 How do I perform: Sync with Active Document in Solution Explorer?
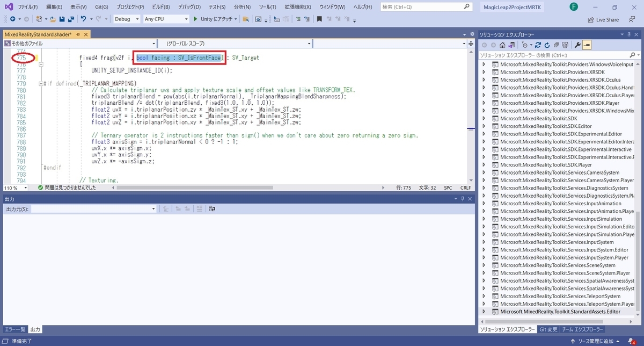click(538, 45)
